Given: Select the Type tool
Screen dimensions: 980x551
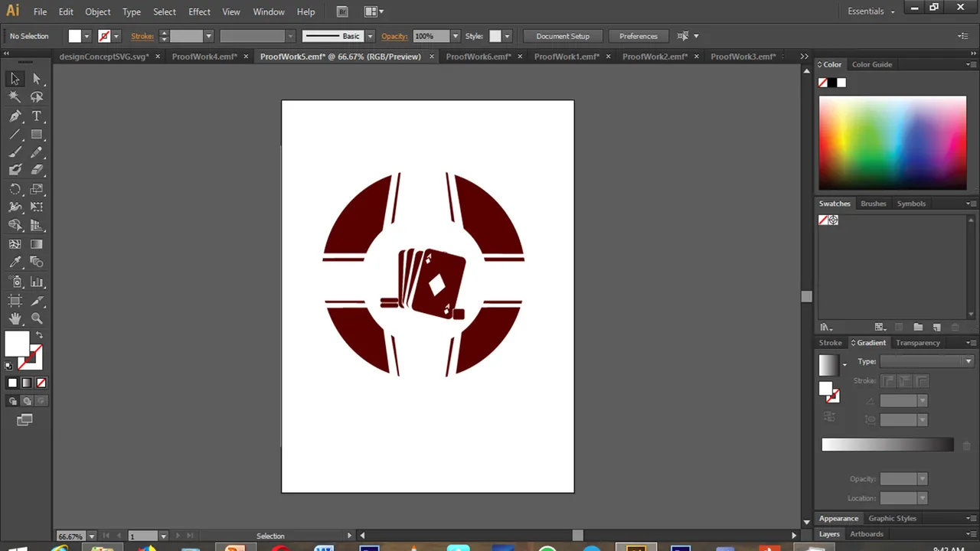Looking at the screenshot, I should 36,116.
